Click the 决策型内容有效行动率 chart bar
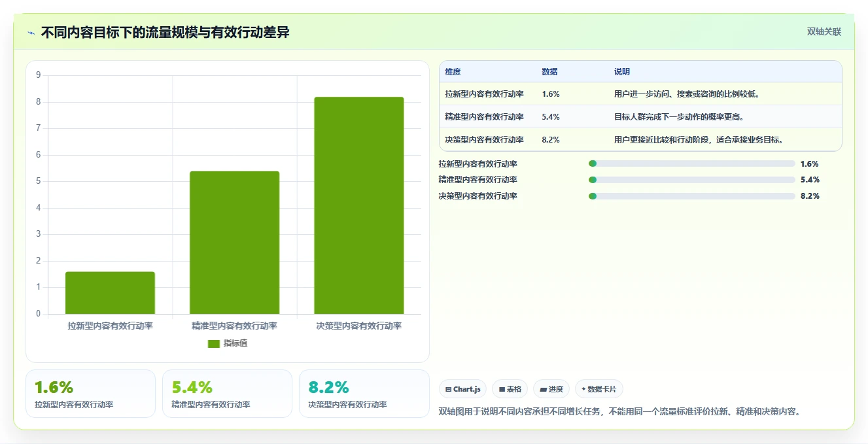The height and width of the screenshot is (444, 868). (358, 205)
